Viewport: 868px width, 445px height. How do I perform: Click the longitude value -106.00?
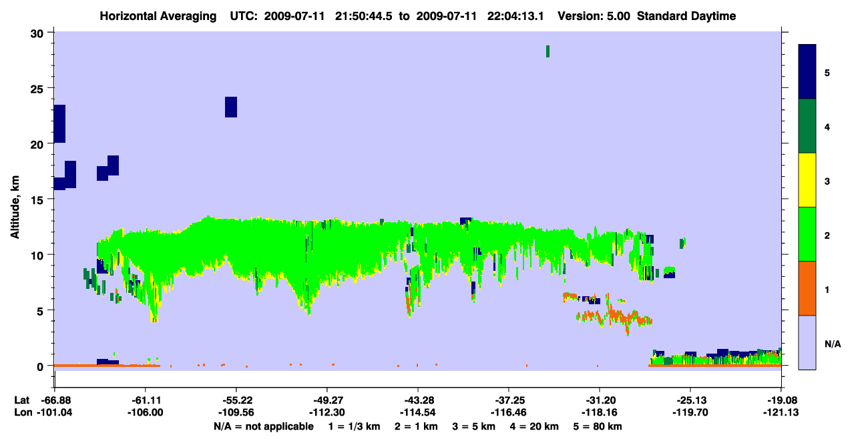pos(146,412)
